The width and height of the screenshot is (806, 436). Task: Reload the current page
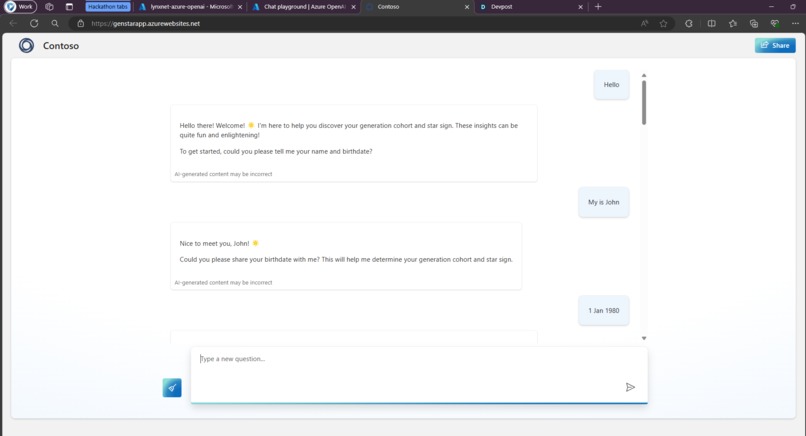pos(34,23)
